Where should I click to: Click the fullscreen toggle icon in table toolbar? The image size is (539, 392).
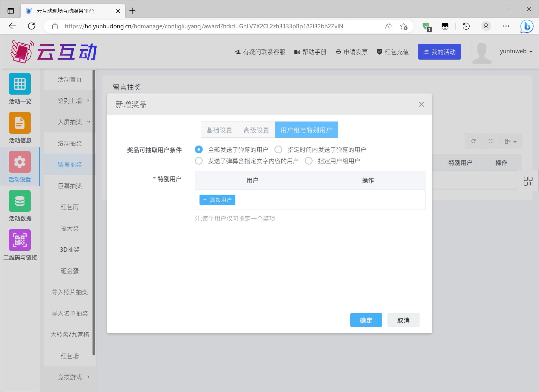click(x=490, y=141)
